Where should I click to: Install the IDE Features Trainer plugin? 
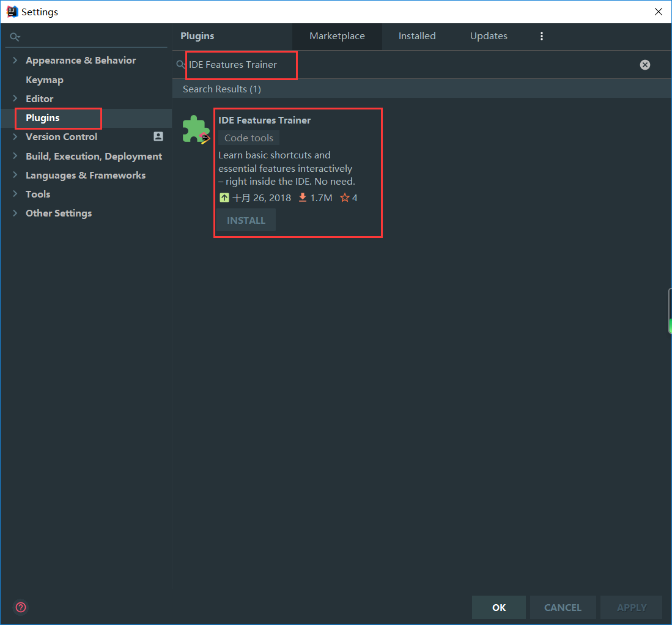point(245,220)
